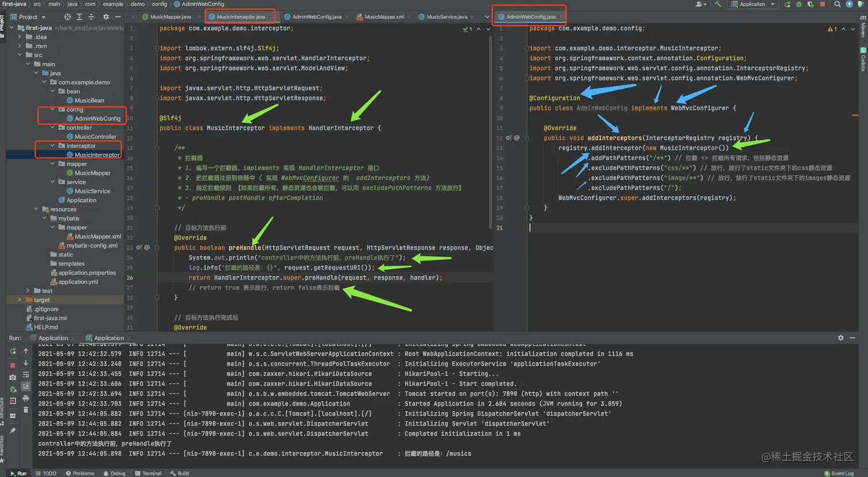Switch to MusicInterceptor.java tab
Screen dimensions: 868x477
(x=241, y=17)
